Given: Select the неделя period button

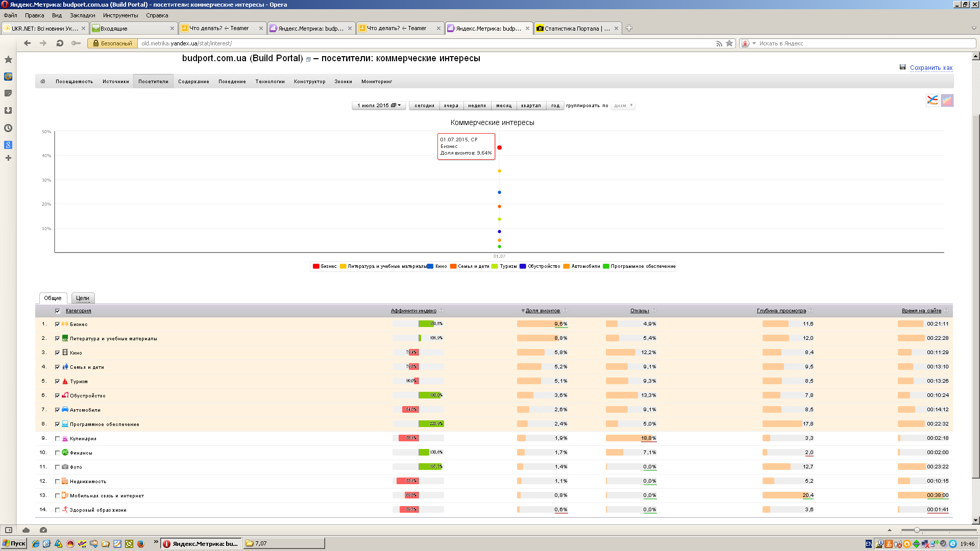Looking at the screenshot, I should (477, 106).
